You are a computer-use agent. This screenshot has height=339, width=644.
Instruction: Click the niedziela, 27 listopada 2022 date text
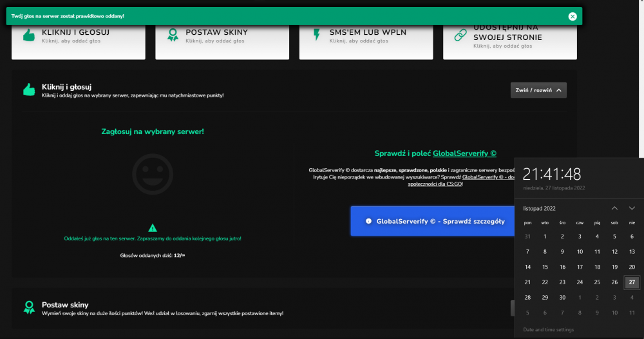[x=554, y=188]
